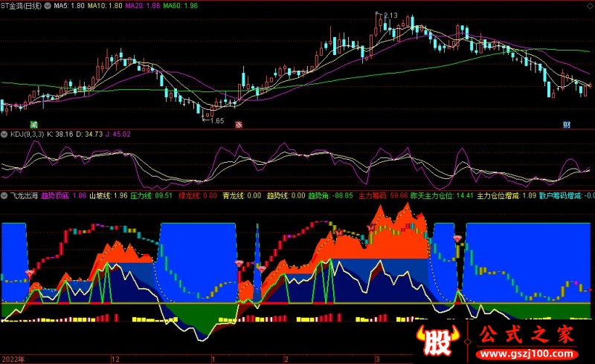
Task: Click the 2022年 date axis label
Action: [13, 359]
